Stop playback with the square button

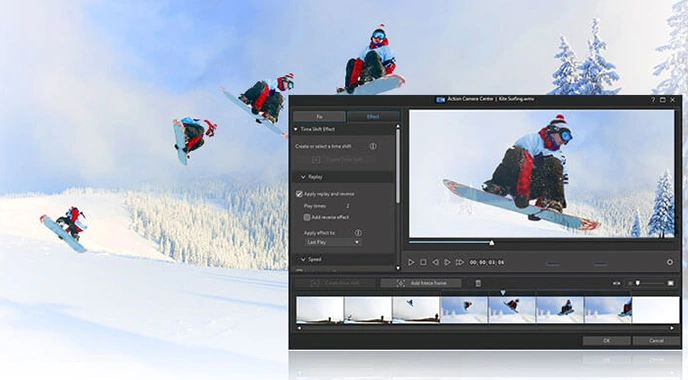pos(423,262)
